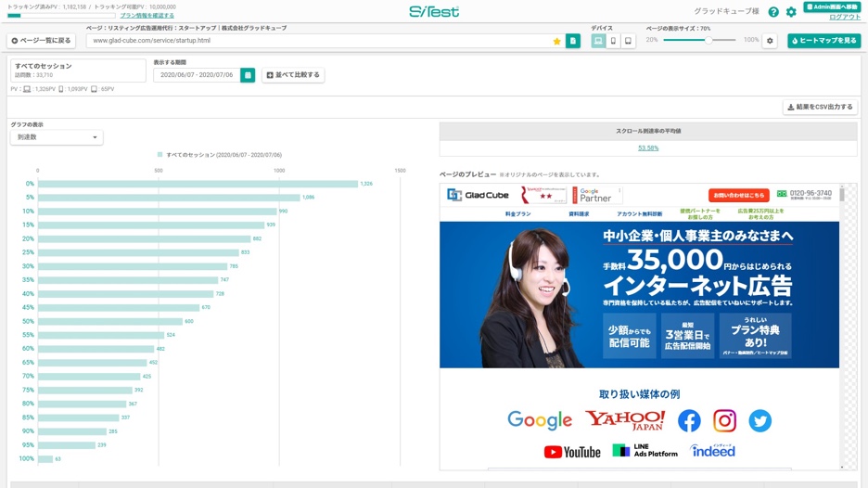Screen dimensions: 868x488
Task: Click the green page document icon
Action: pos(573,41)
